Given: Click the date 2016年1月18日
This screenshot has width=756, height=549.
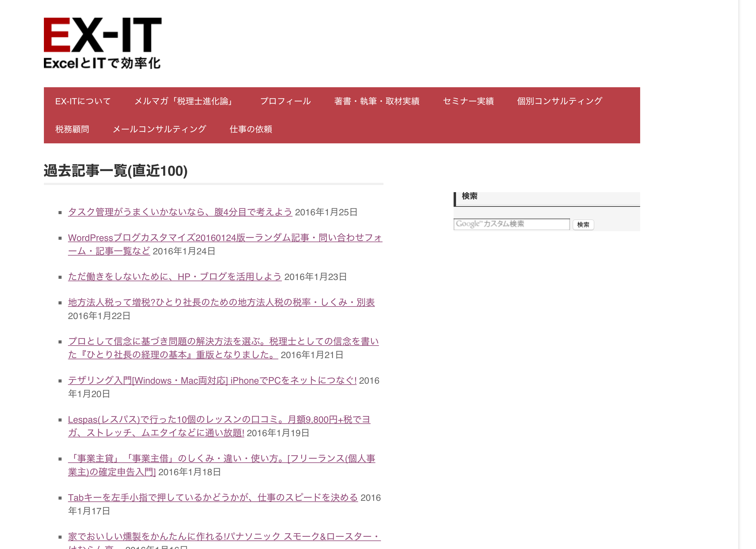Looking at the screenshot, I should [189, 472].
